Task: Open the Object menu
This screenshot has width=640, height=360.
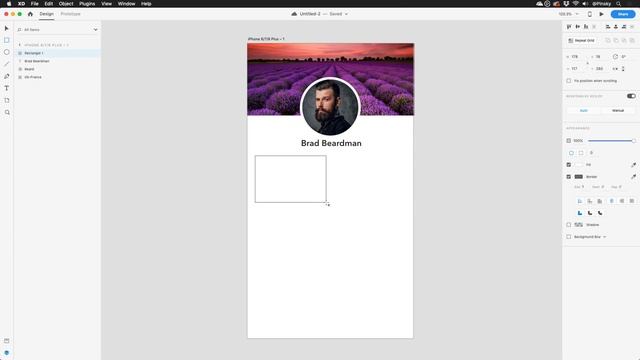Action: 66,4
